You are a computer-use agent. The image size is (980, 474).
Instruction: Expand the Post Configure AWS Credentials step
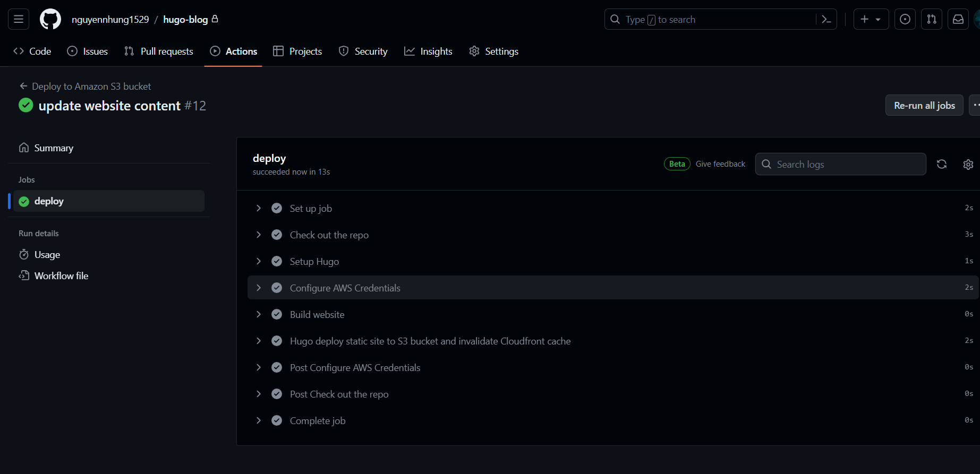[x=613, y=367]
